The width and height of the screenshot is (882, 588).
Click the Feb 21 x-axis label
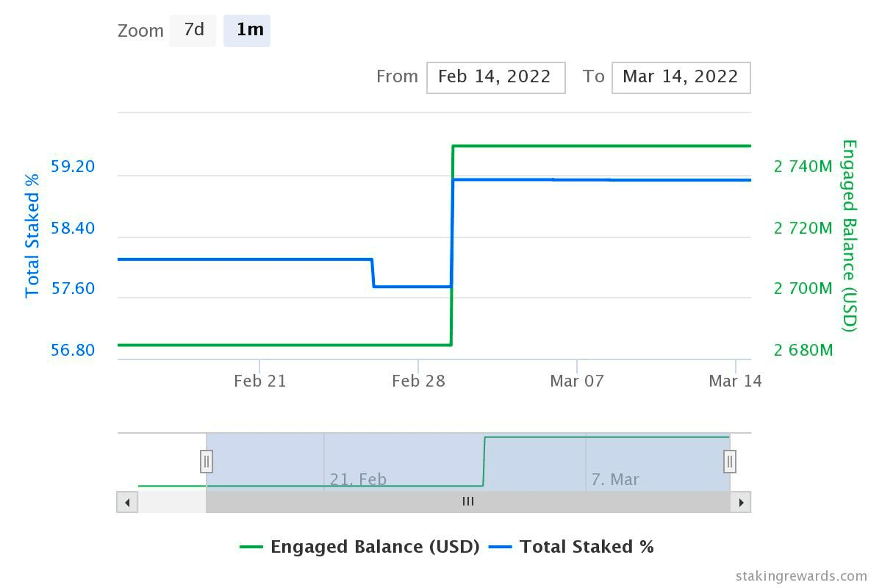click(259, 381)
